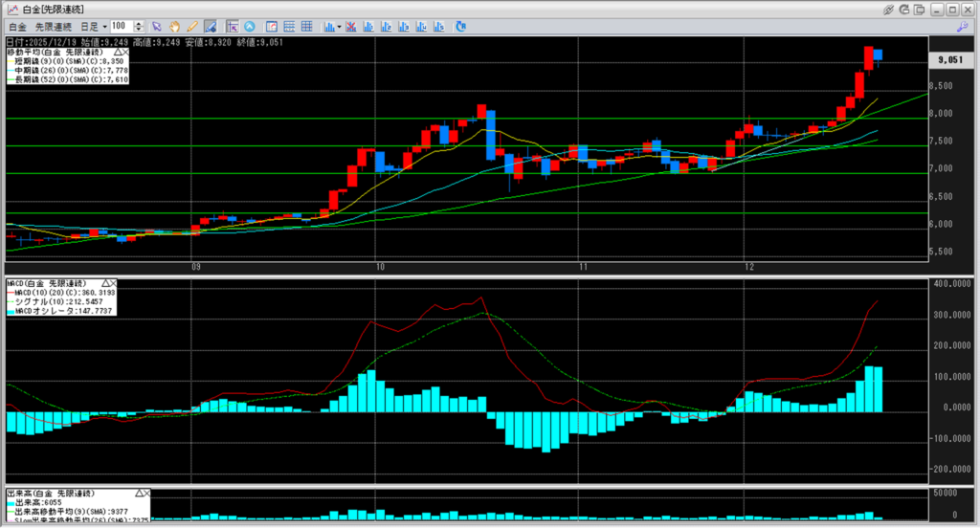Click the 白金 symbol menu item

tap(17, 26)
